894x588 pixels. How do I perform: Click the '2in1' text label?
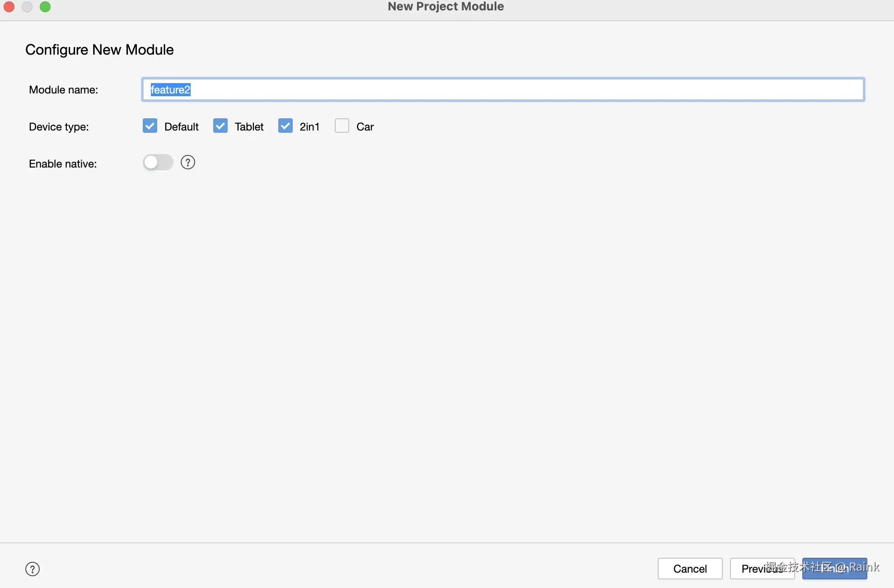tap(309, 127)
